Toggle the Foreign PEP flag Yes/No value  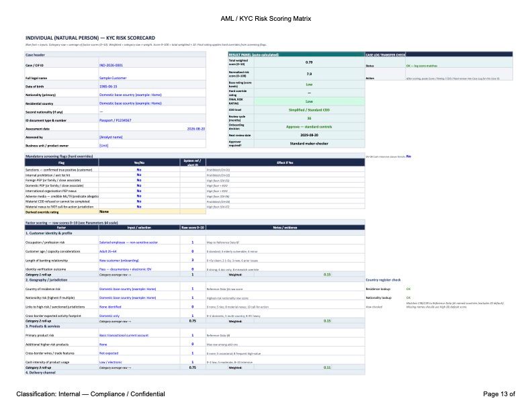[139, 180]
